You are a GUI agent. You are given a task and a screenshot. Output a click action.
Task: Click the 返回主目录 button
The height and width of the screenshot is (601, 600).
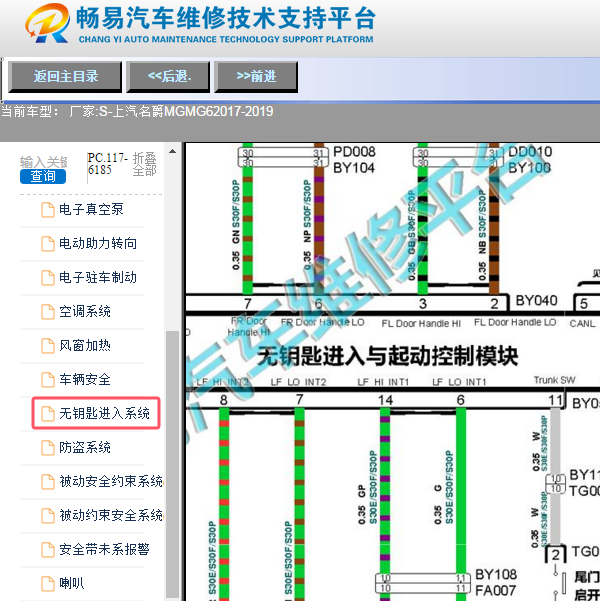(65, 76)
